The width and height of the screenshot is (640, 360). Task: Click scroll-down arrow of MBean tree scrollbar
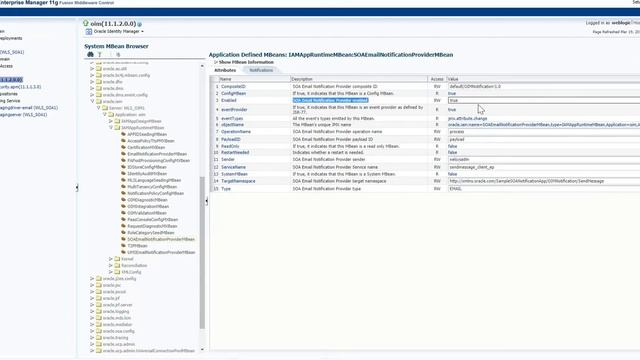(x=202, y=349)
